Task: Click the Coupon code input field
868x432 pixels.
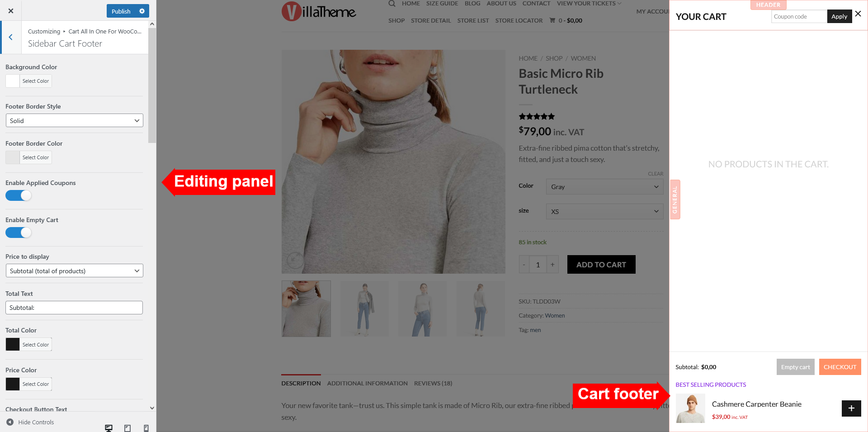Action: 799,16
